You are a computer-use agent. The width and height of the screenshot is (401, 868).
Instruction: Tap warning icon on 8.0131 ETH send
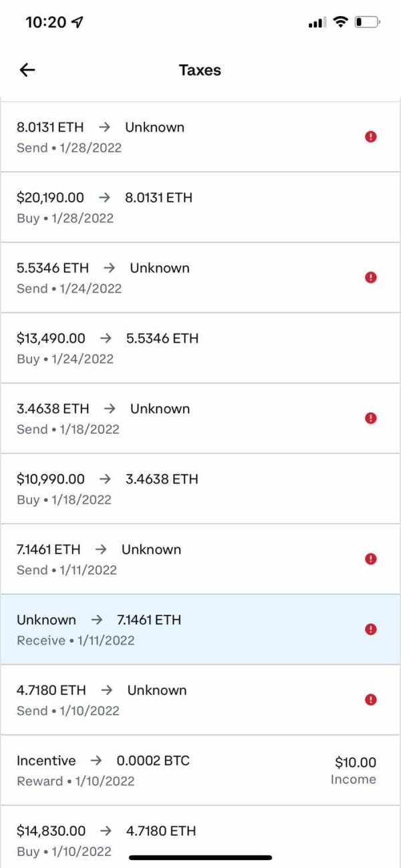click(x=371, y=136)
